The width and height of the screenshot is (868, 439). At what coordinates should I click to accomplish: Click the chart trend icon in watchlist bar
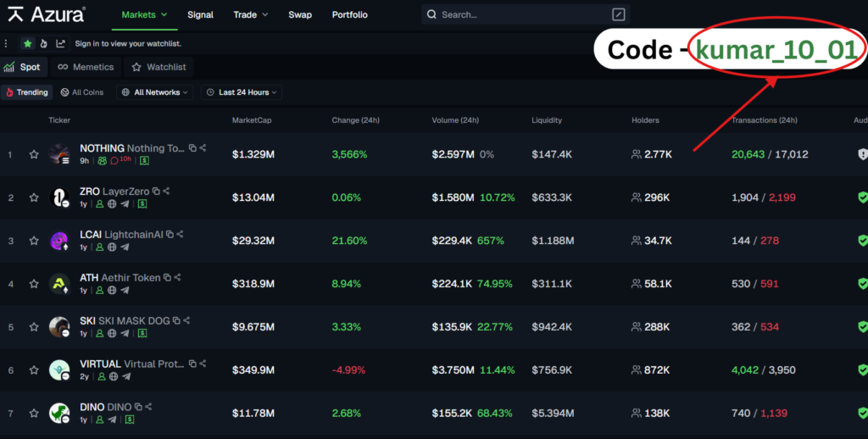tap(60, 43)
